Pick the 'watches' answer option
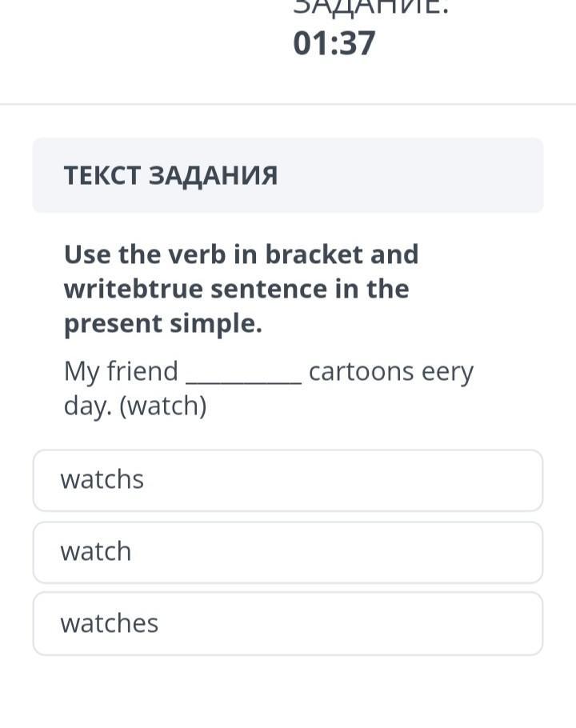The height and width of the screenshot is (728, 576). point(287,623)
